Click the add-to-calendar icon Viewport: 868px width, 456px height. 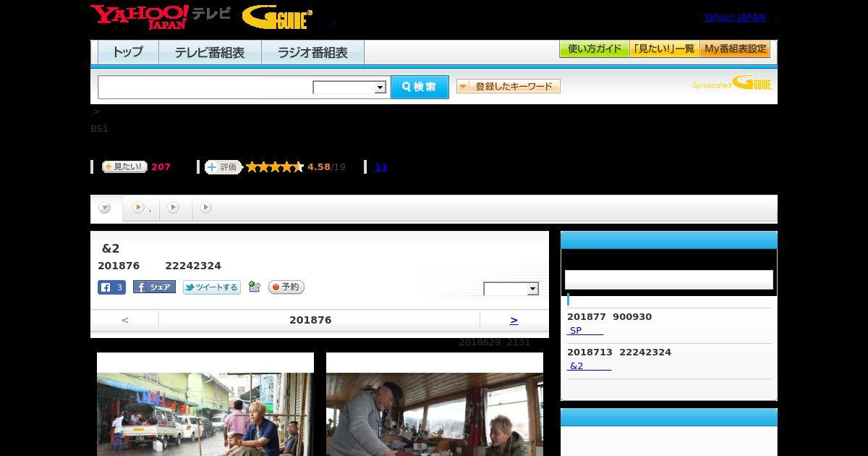point(254,287)
